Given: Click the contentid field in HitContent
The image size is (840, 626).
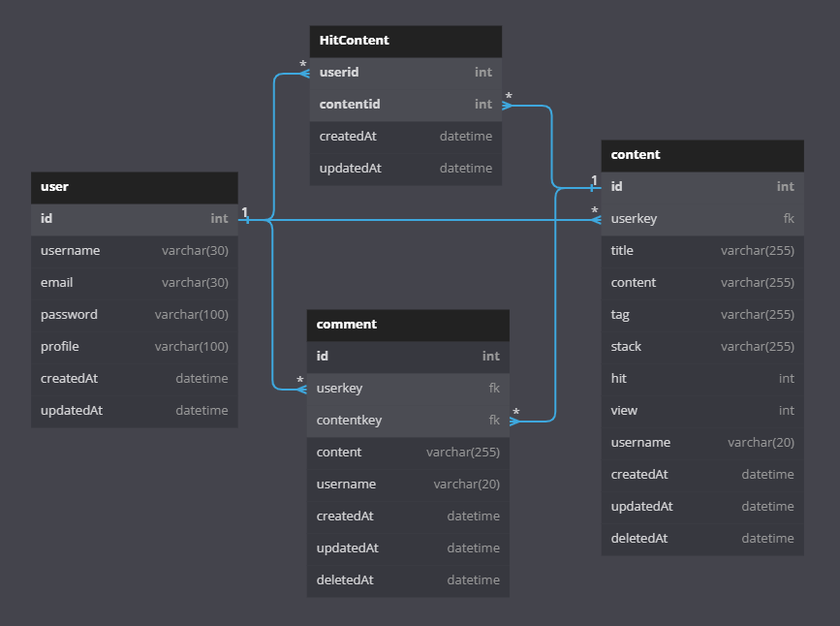Looking at the screenshot, I should pyautogui.click(x=405, y=105).
